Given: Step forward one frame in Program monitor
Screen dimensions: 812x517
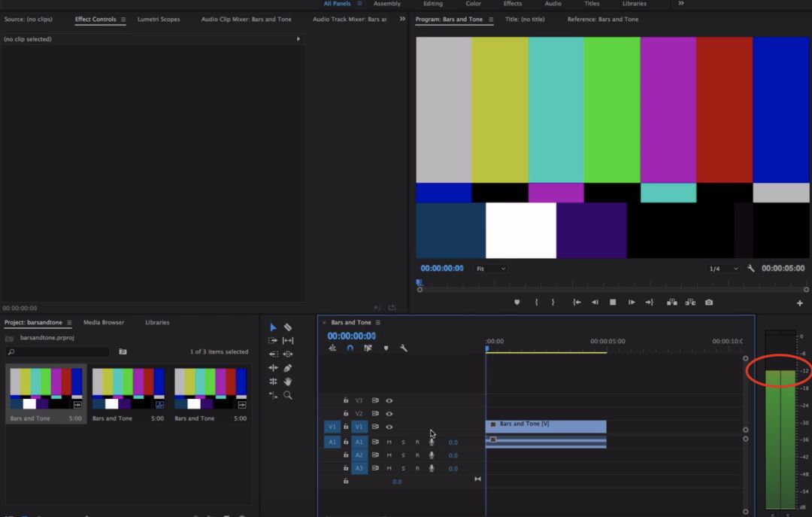Looking at the screenshot, I should click(632, 303).
